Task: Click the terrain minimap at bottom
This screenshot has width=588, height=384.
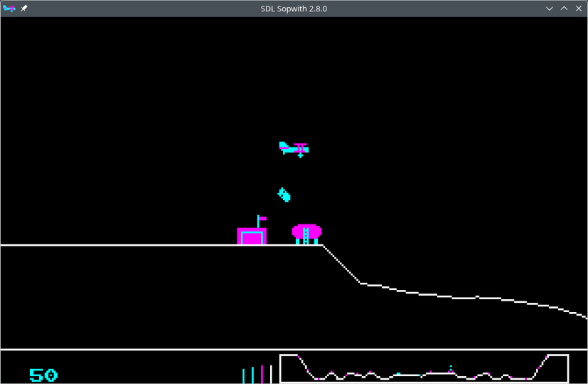Action: coord(424,368)
